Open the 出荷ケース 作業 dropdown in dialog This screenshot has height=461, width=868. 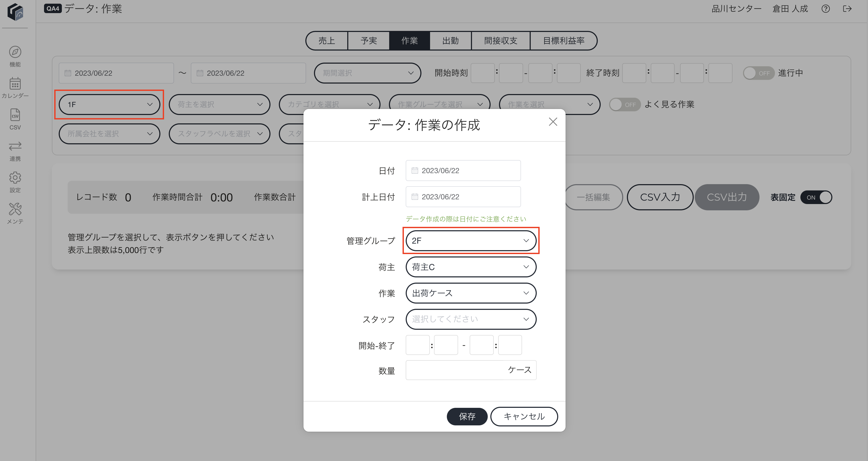[471, 293]
